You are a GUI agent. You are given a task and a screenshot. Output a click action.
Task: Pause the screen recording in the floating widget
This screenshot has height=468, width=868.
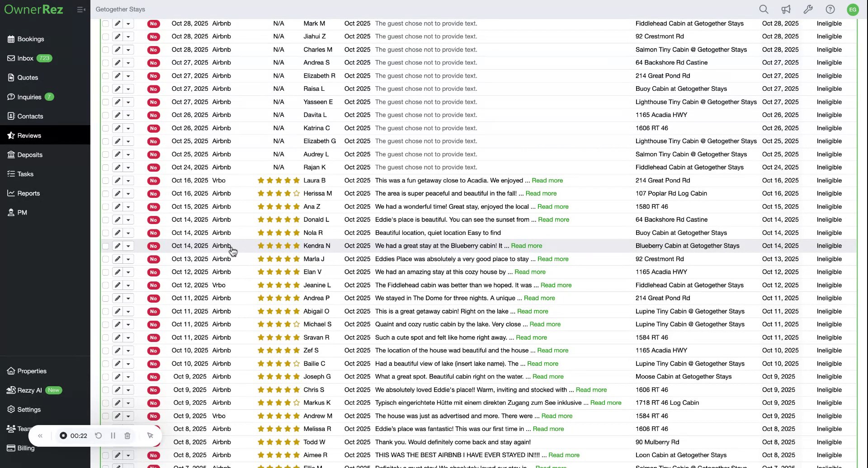[113, 435]
